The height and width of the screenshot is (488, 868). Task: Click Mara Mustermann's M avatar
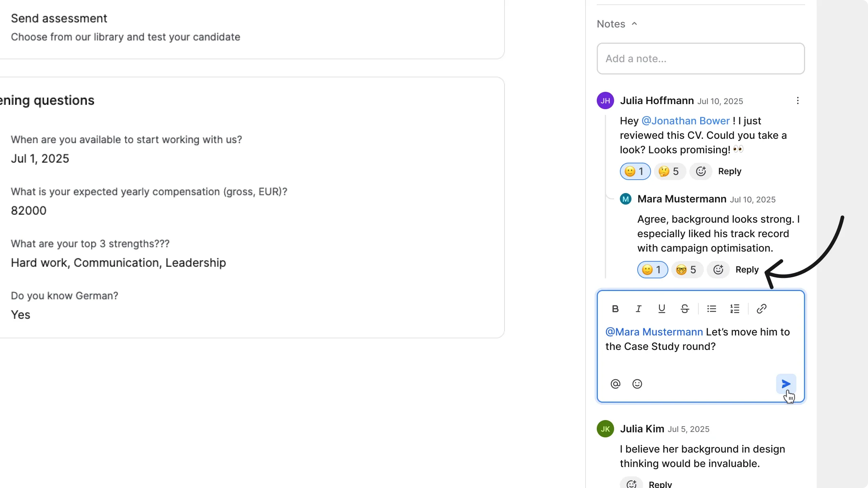click(x=625, y=199)
